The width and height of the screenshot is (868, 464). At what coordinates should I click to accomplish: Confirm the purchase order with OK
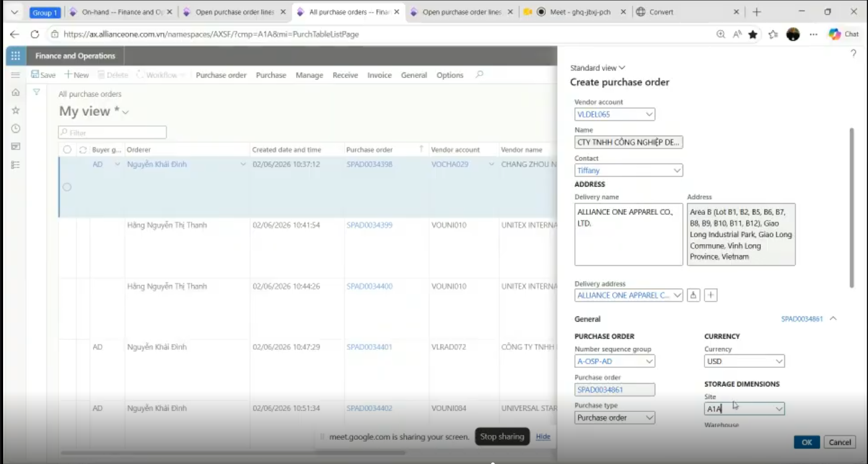[x=807, y=442]
